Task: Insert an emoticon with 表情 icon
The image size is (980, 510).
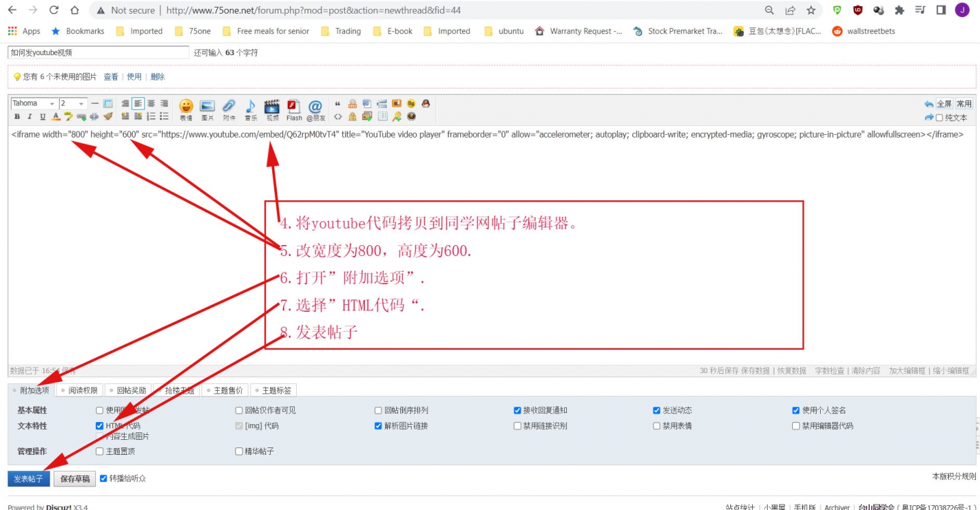Action: pos(186,110)
